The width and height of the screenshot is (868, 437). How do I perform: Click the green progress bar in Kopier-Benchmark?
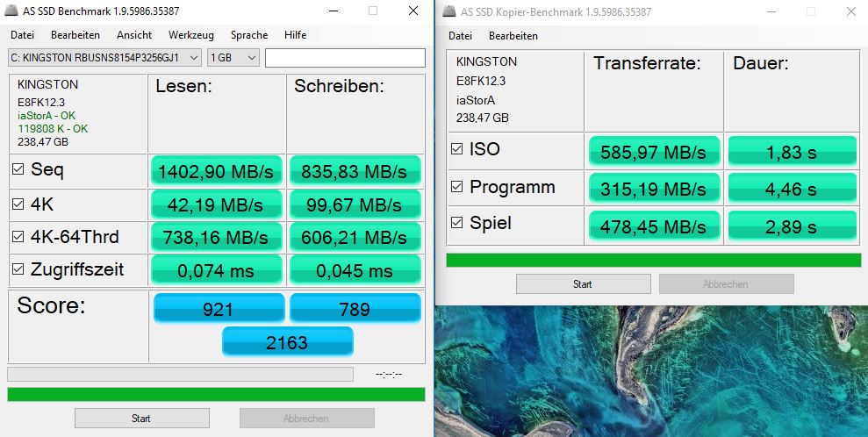coord(654,261)
